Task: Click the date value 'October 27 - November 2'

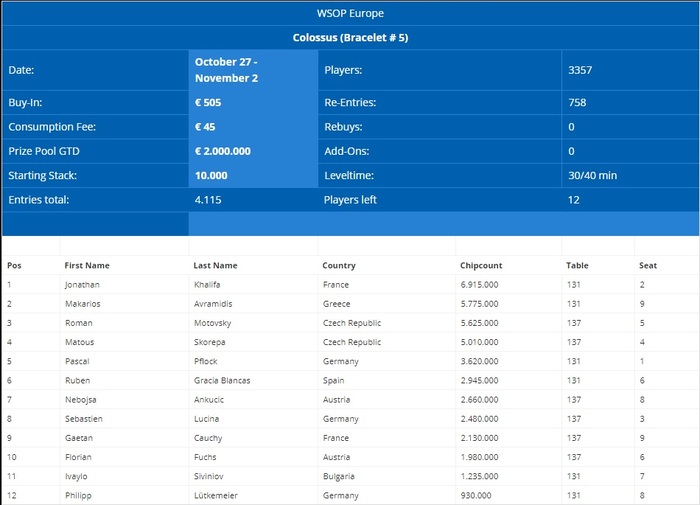Action: point(226,70)
